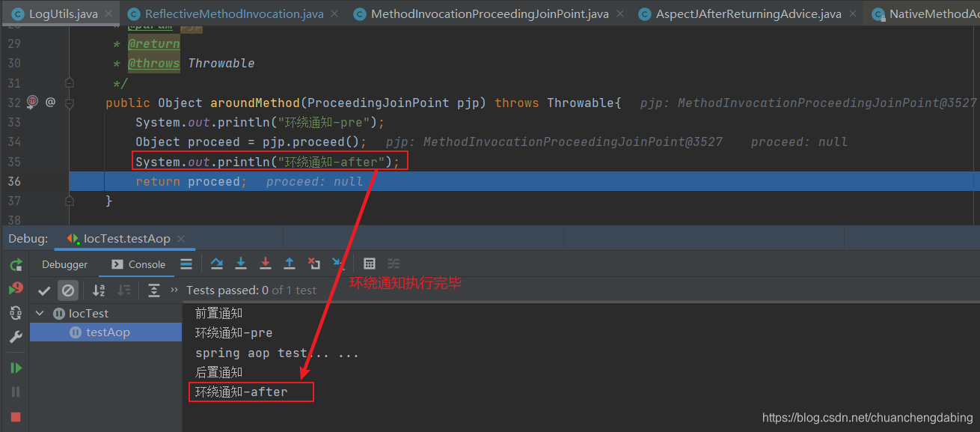Click console line '环绕通知-pre'
The height and width of the screenshot is (432, 980).
[234, 332]
